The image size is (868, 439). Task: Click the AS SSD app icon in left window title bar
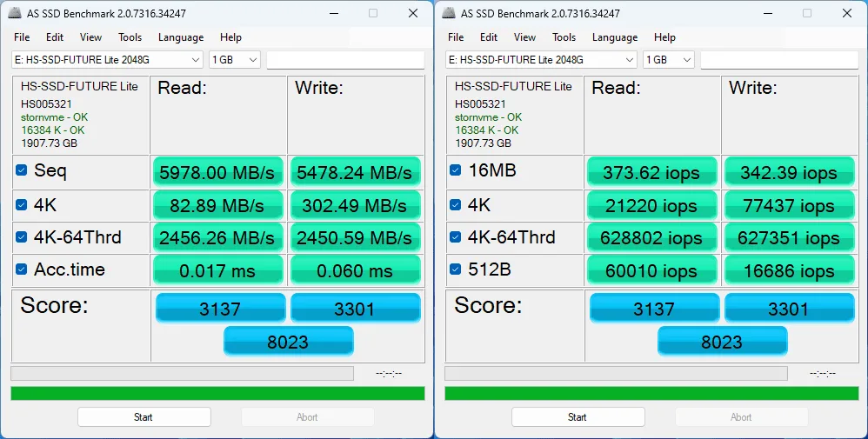tap(15, 13)
